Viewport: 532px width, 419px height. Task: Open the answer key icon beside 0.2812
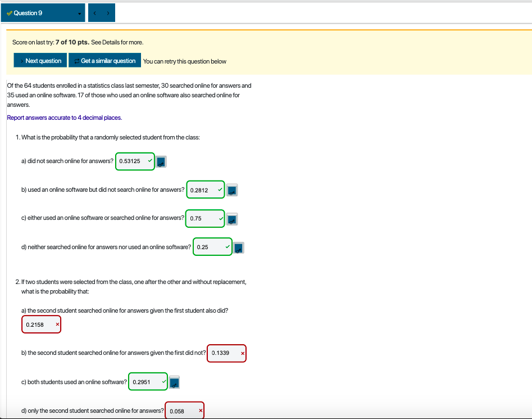pos(232,190)
